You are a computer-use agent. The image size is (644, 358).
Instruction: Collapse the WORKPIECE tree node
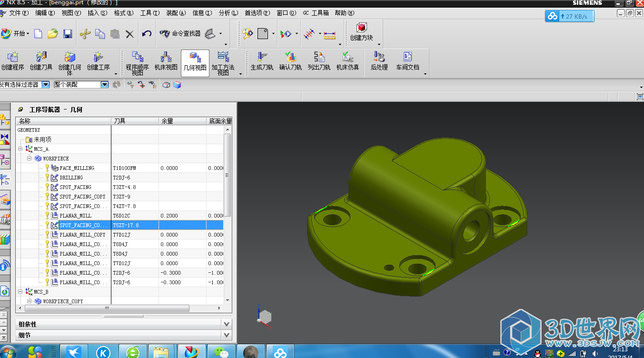(29, 159)
